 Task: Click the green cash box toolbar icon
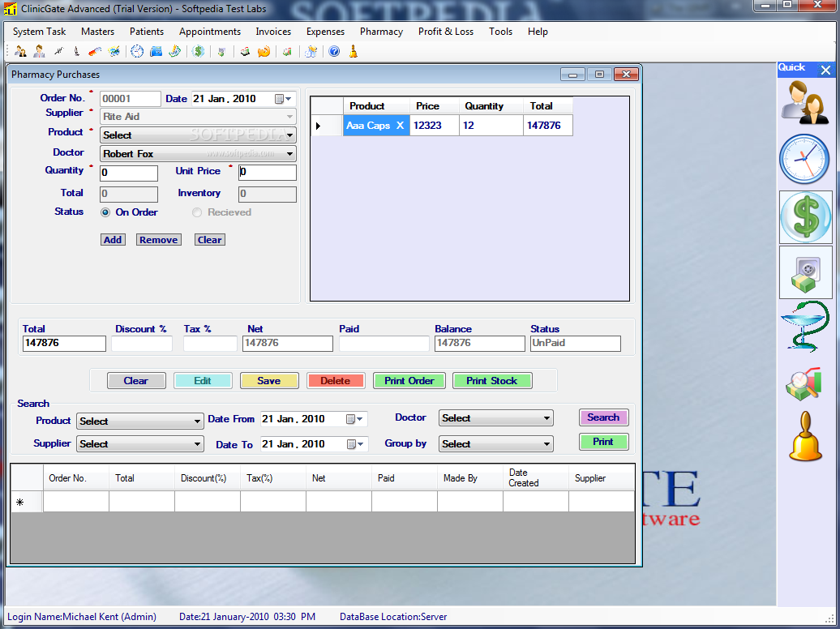click(221, 51)
